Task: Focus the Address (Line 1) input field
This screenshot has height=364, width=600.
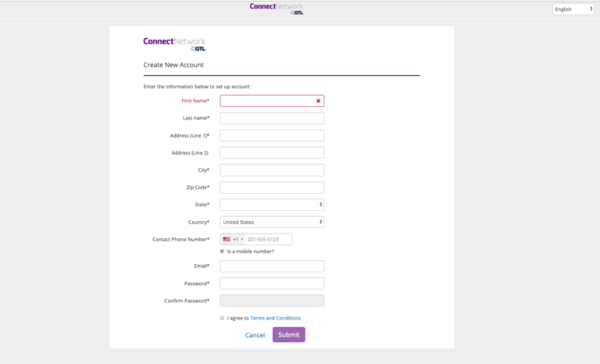Action: click(272, 135)
